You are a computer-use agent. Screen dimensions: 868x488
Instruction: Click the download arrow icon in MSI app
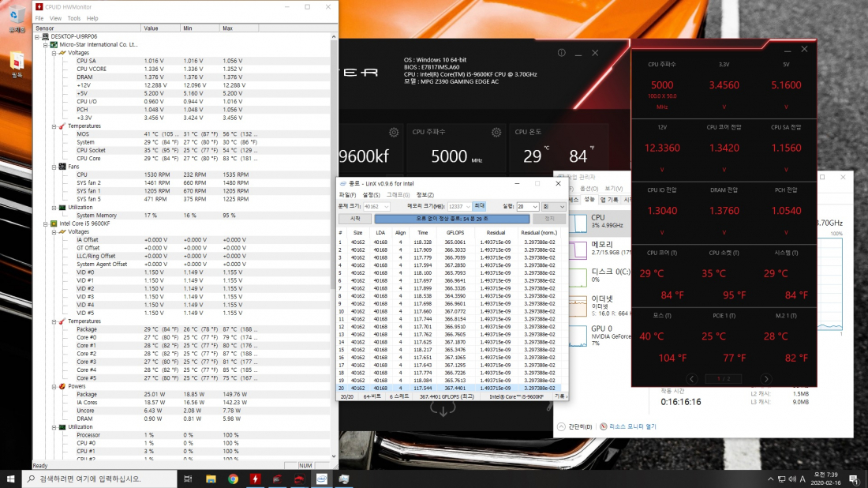[443, 410]
